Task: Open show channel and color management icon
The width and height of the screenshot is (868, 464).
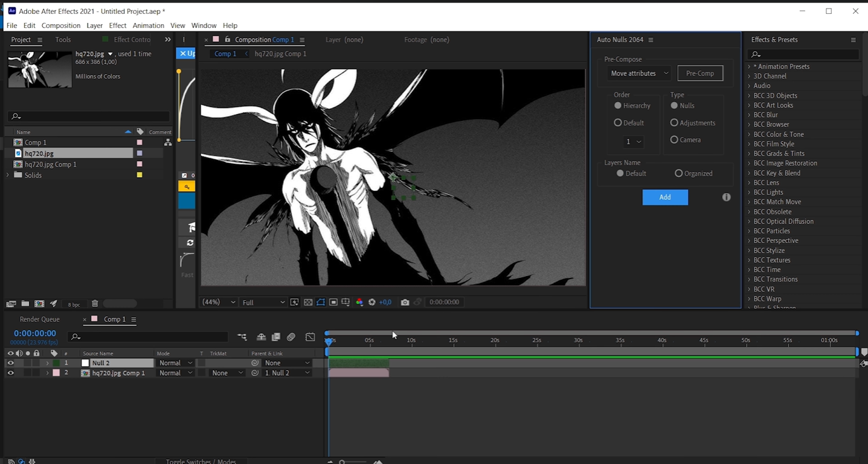Action: [359, 302]
